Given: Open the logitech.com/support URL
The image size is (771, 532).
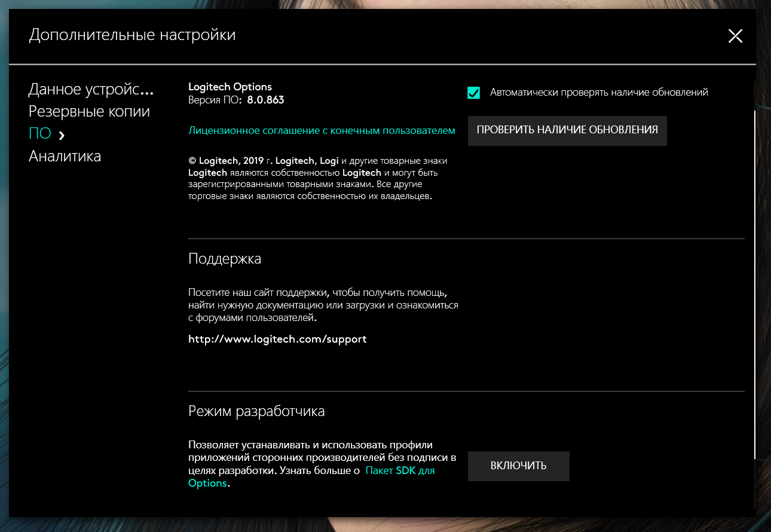Looking at the screenshot, I should (277, 339).
